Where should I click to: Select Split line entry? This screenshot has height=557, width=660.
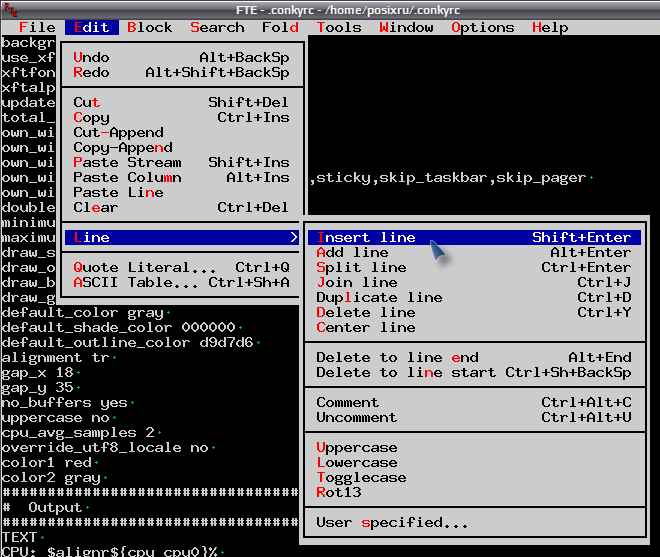pyautogui.click(x=474, y=267)
